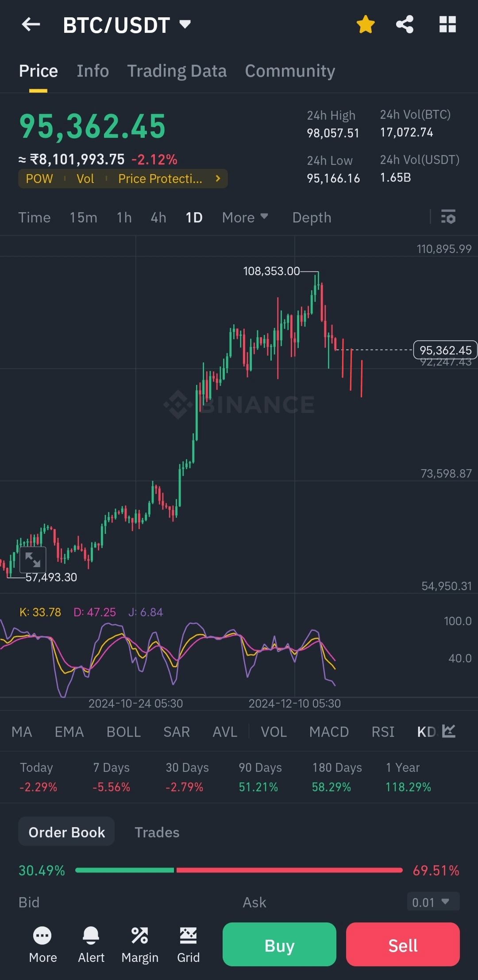Open chart settings icon beside Depth

pos(448,217)
